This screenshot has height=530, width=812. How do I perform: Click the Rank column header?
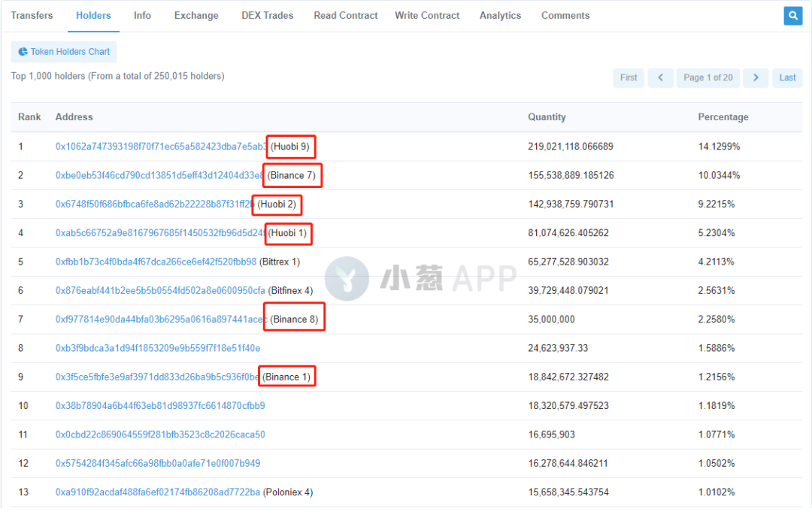coord(29,117)
